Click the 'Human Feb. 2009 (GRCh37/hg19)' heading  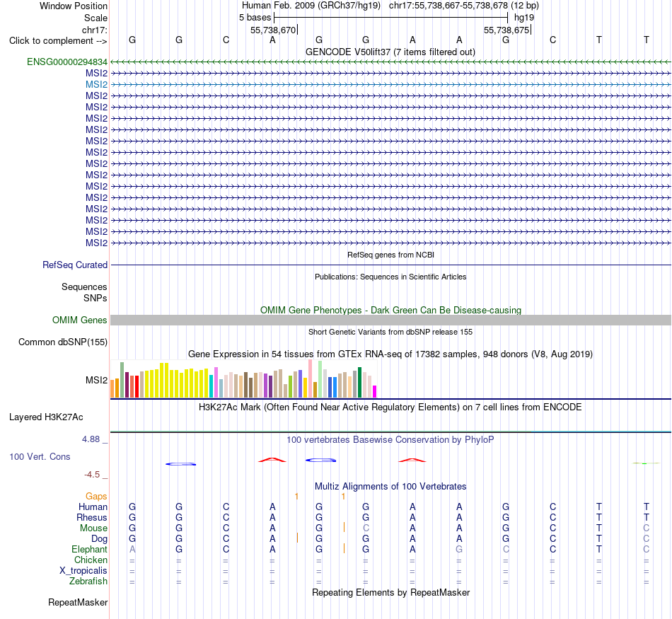click(x=311, y=6)
